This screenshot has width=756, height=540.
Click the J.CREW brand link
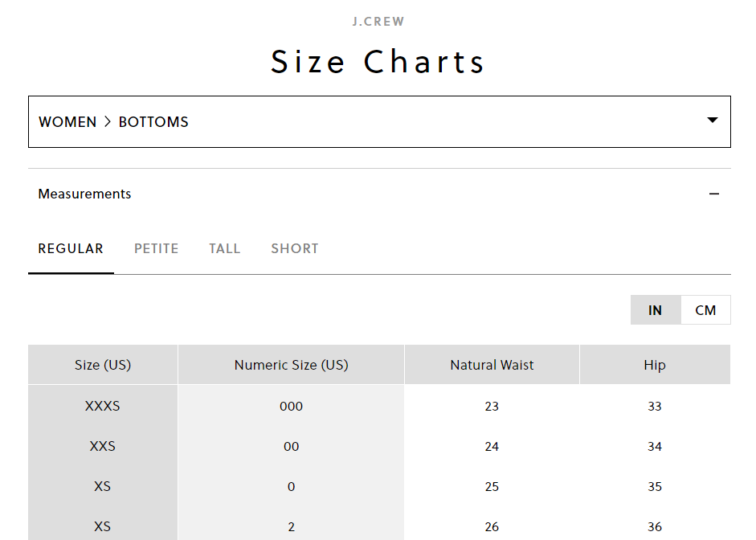[x=378, y=22]
